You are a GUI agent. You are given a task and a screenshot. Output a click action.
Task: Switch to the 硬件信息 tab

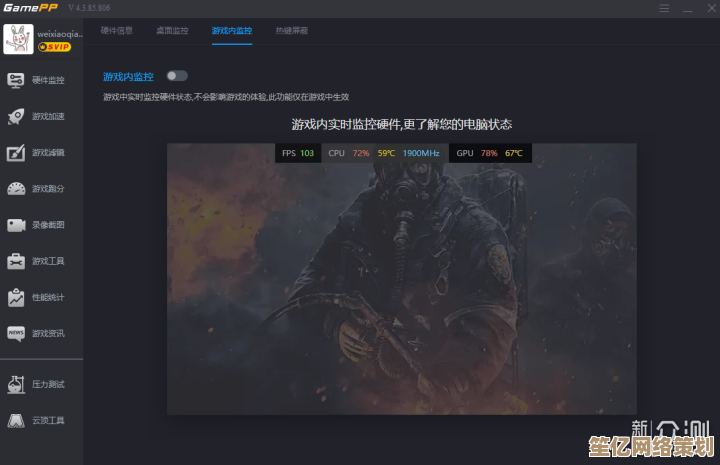117,31
